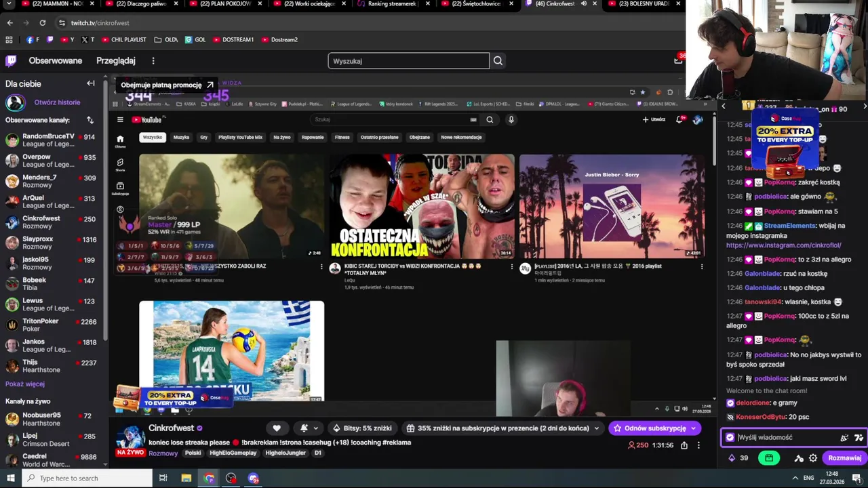
Task: Click the party celebration icon in chat input
Action: pyautogui.click(x=844, y=438)
